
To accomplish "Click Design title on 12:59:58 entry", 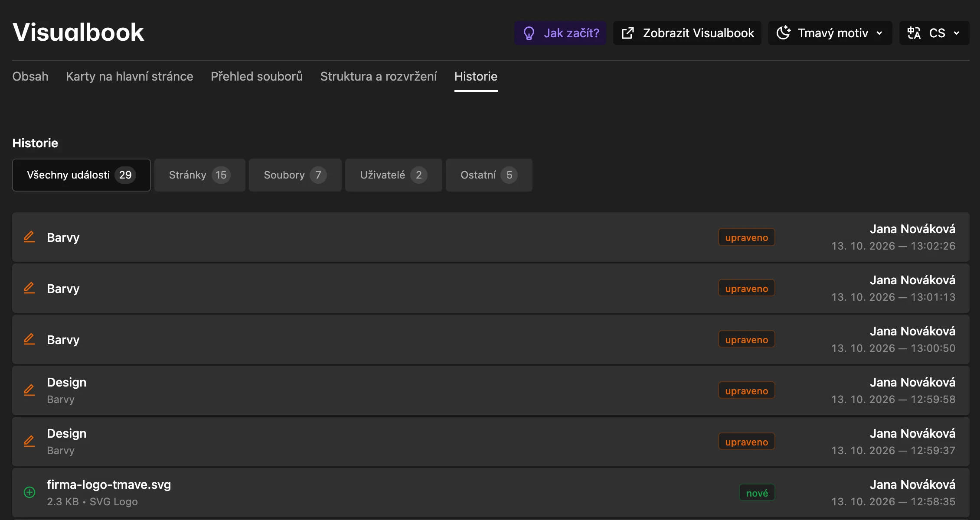I will [x=67, y=382].
